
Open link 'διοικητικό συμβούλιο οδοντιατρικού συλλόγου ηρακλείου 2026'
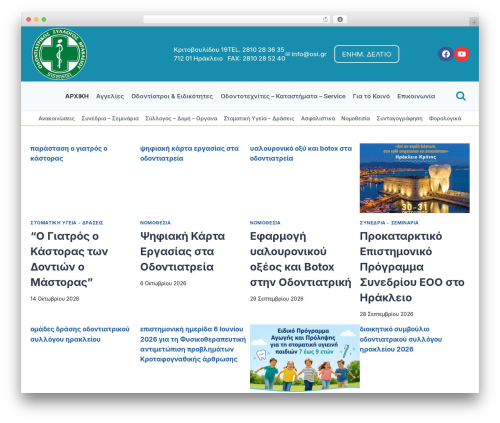pyautogui.click(x=401, y=339)
